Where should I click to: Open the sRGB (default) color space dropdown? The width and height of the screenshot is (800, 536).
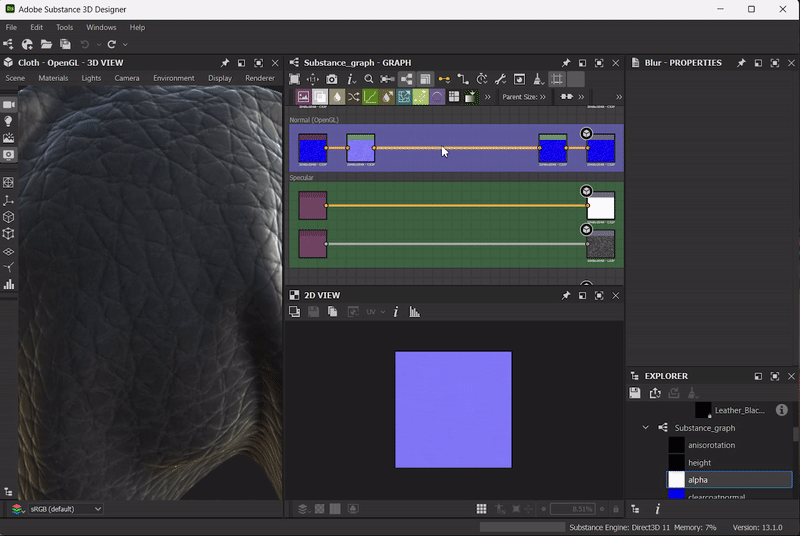click(x=66, y=509)
